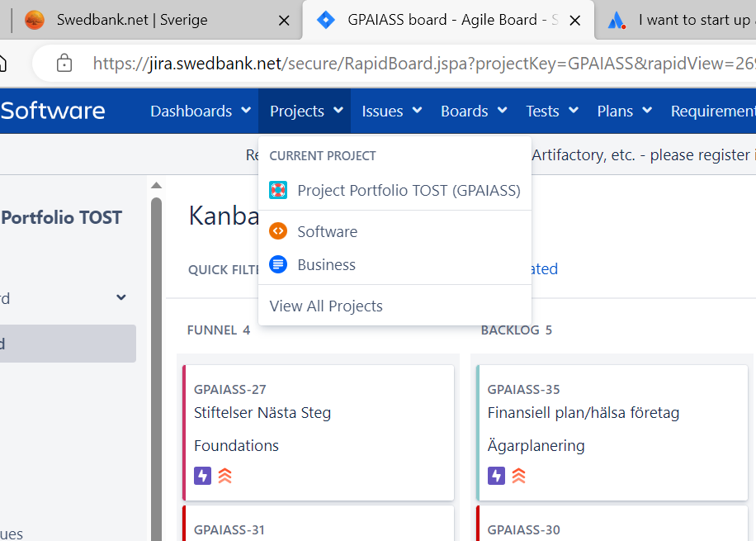Click the Atlassian favicon on third tab
This screenshot has width=756, height=541.
[617, 21]
